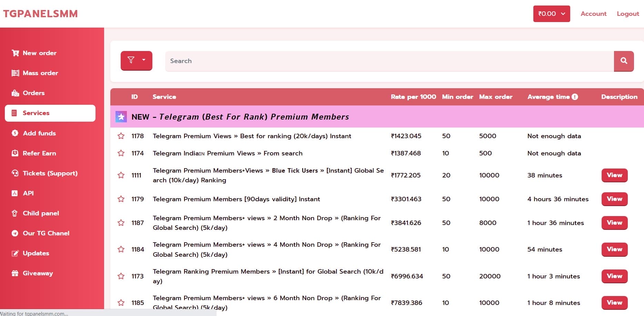Click the Tickets (Support) headset icon
The height and width of the screenshot is (316, 644).
[15, 173]
